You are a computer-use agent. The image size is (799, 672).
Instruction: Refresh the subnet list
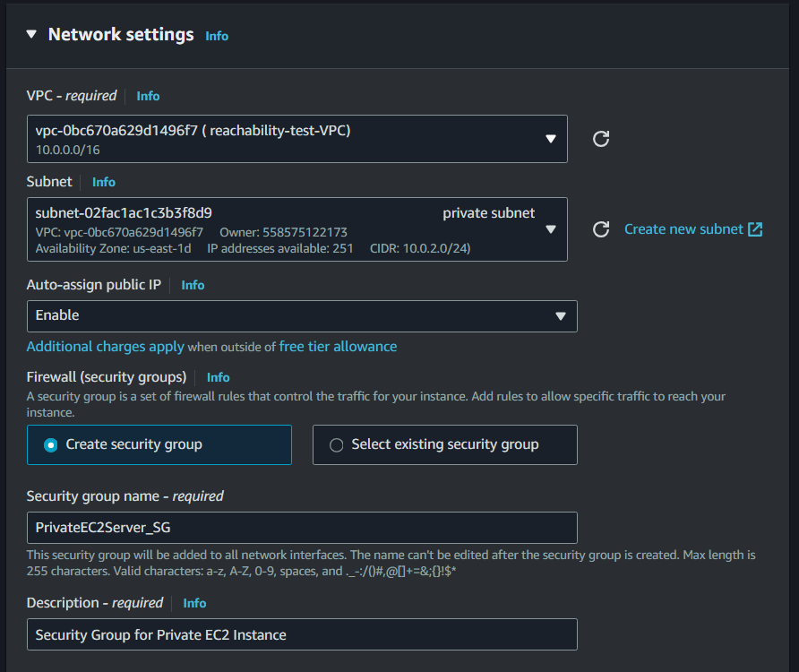(x=601, y=229)
